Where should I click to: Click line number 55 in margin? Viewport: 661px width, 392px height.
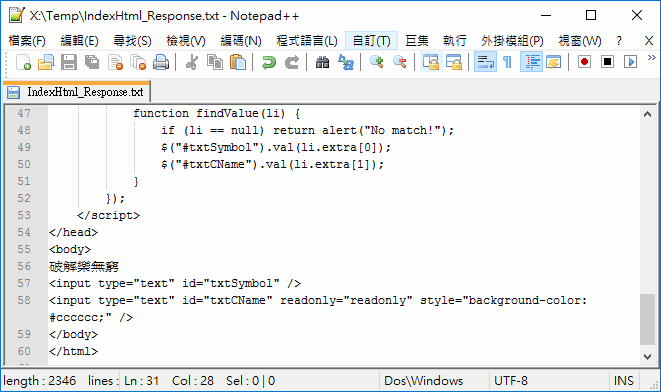coord(24,249)
